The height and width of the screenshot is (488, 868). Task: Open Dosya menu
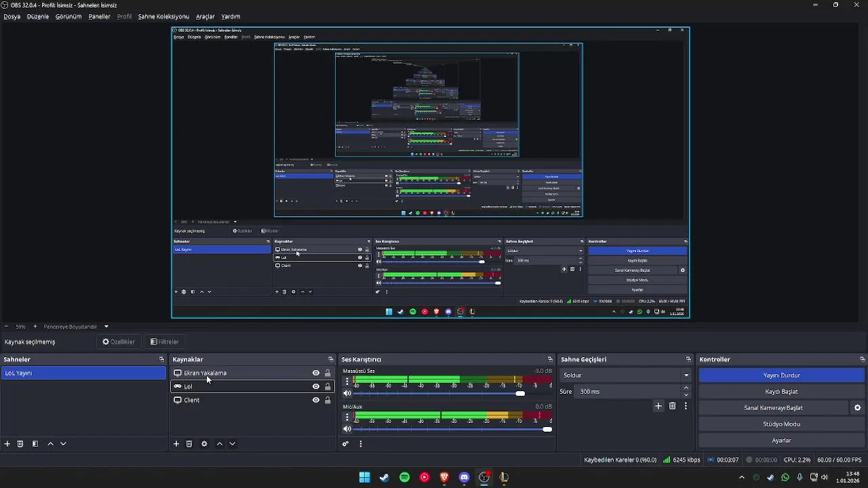point(12,16)
